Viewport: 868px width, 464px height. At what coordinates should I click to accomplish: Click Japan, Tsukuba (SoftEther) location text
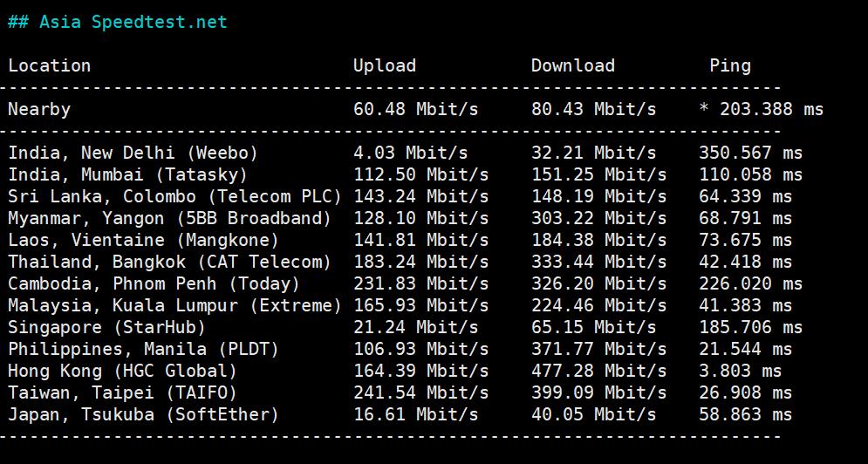(144, 414)
